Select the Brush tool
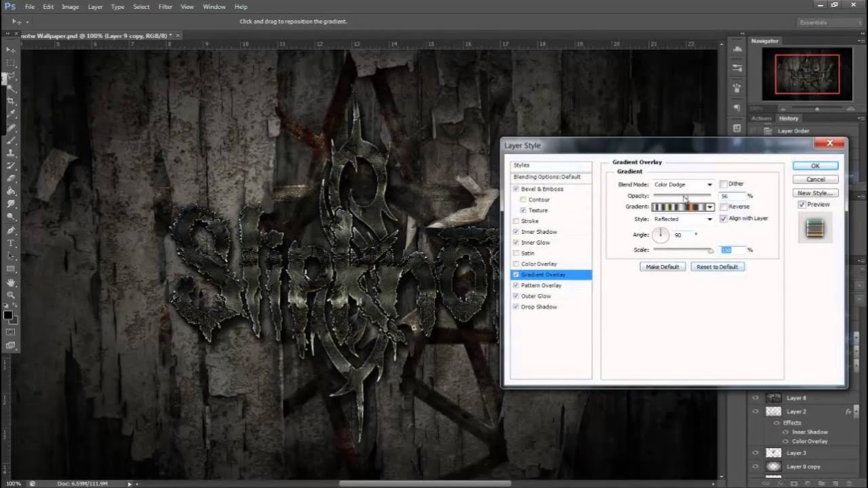868x488 pixels. (11, 140)
